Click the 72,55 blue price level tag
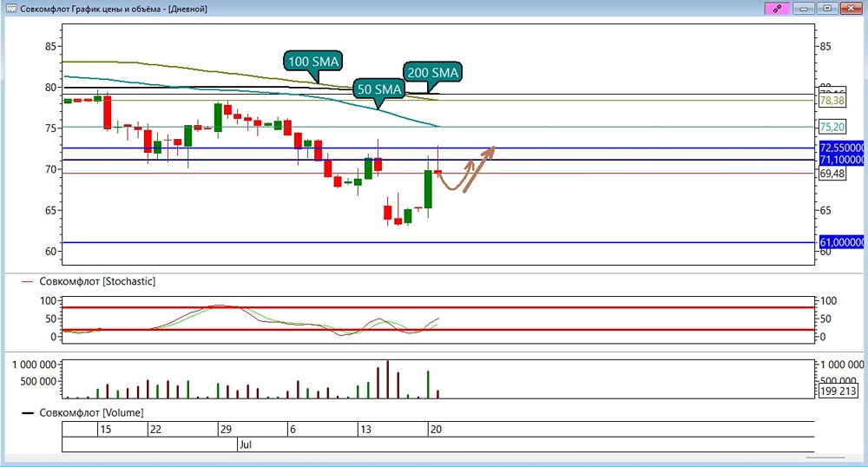The height and width of the screenshot is (467, 868). click(841, 148)
